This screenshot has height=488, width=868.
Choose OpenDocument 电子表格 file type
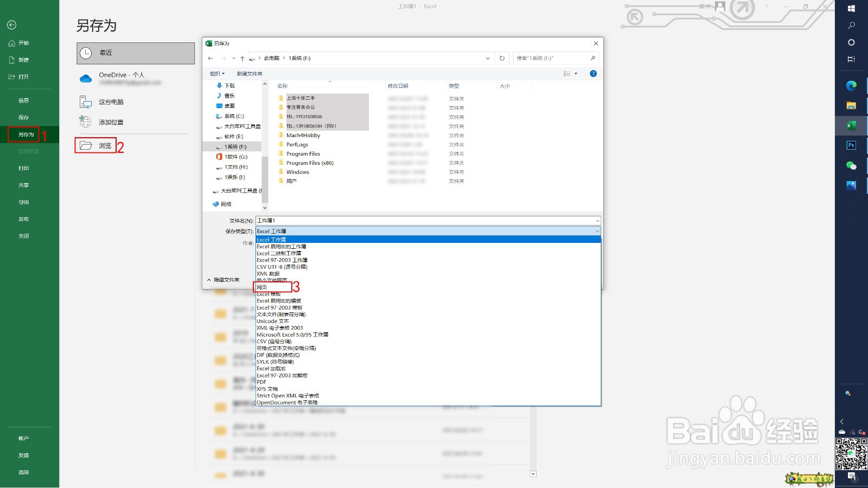[x=288, y=402]
